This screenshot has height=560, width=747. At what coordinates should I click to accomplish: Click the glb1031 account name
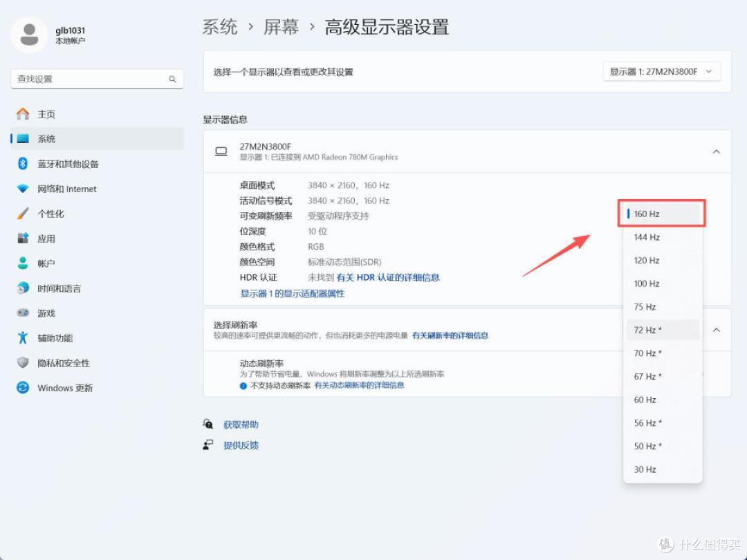pos(70,30)
